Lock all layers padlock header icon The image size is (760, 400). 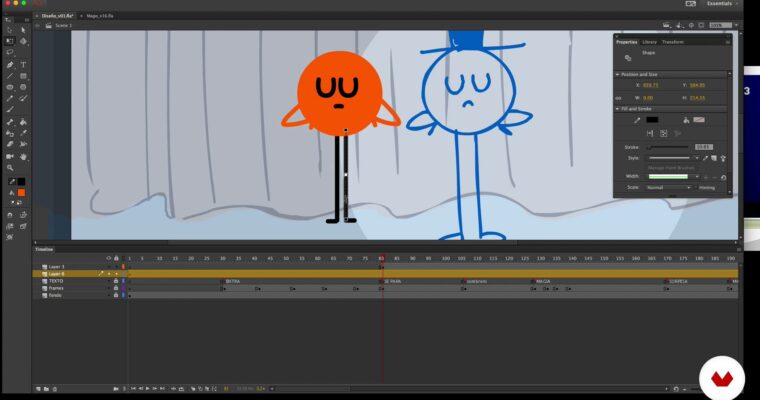[x=116, y=258]
